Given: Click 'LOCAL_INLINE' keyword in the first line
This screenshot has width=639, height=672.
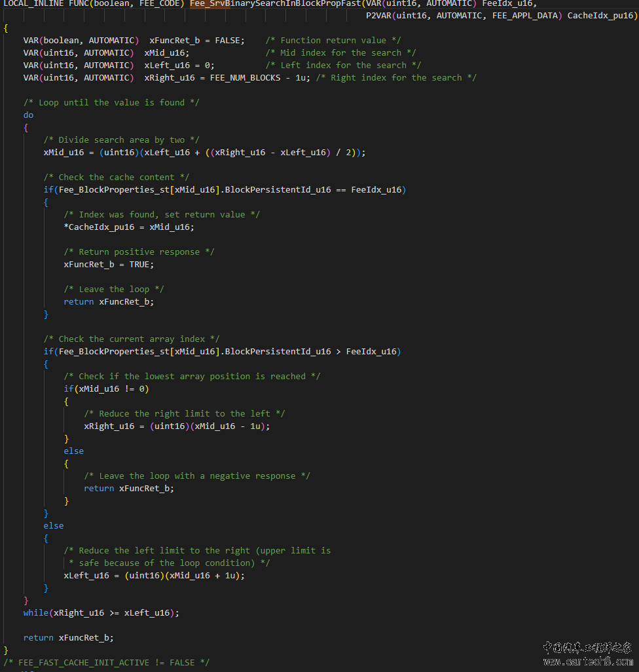Looking at the screenshot, I should coord(33,3).
